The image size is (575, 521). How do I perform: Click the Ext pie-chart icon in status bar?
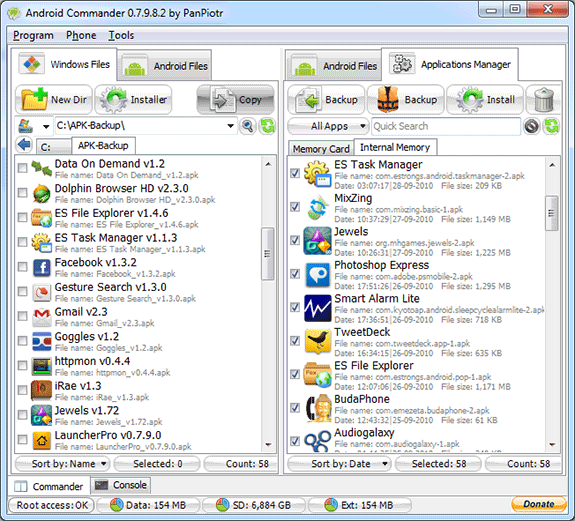pyautogui.click(x=331, y=505)
